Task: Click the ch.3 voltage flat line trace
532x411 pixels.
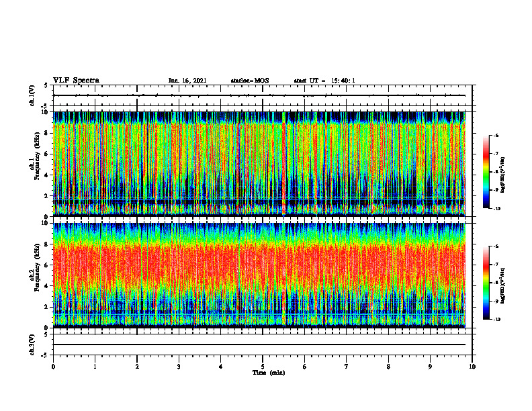Action: coord(259,345)
